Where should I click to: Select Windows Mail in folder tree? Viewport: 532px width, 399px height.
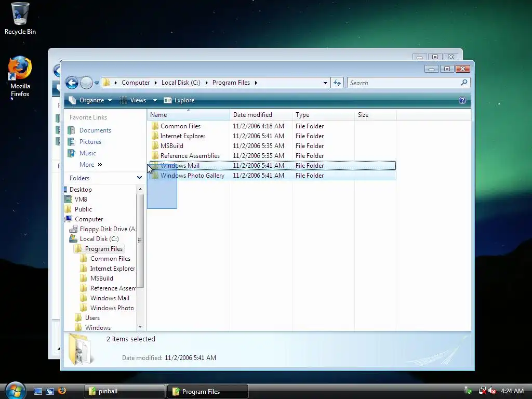110,298
